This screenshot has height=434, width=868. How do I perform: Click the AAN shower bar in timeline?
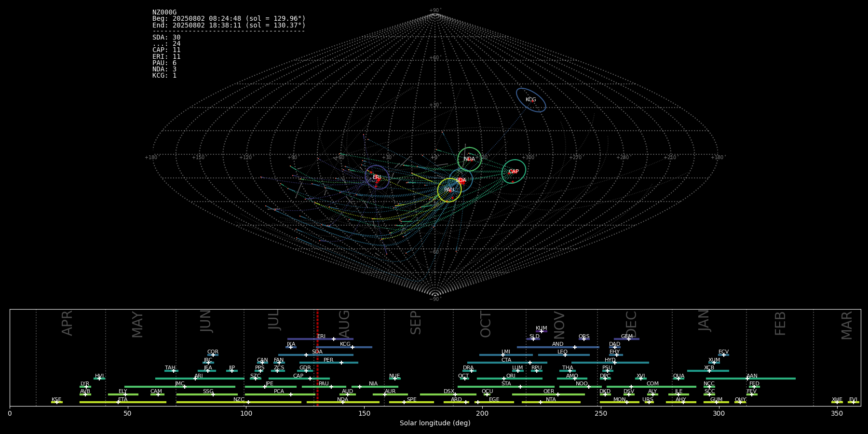[750, 379]
